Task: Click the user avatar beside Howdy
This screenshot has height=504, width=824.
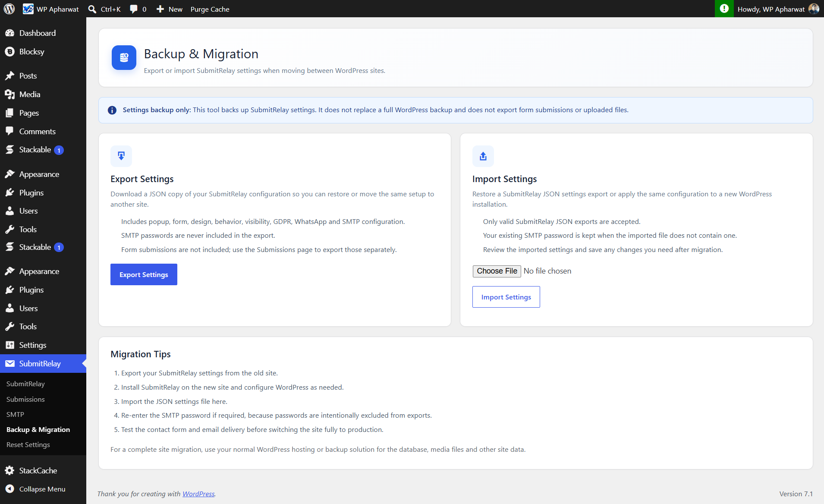Action: [x=814, y=9]
